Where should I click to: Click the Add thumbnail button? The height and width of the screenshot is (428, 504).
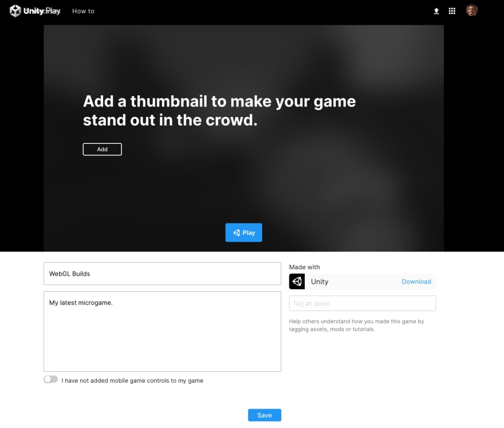(102, 149)
